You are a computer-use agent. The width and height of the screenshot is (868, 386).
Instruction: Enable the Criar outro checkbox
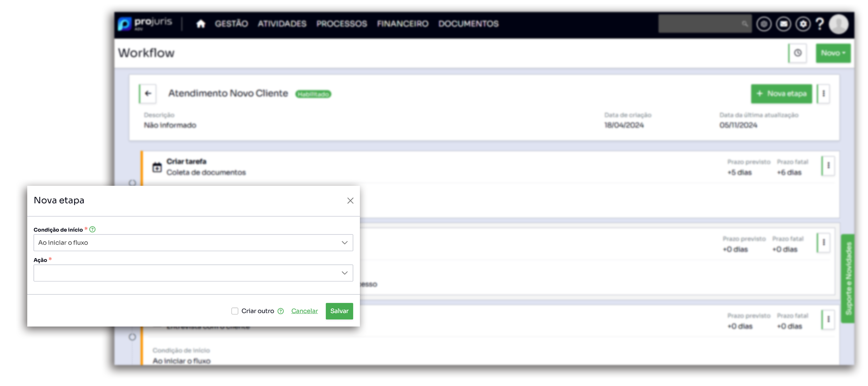point(235,311)
